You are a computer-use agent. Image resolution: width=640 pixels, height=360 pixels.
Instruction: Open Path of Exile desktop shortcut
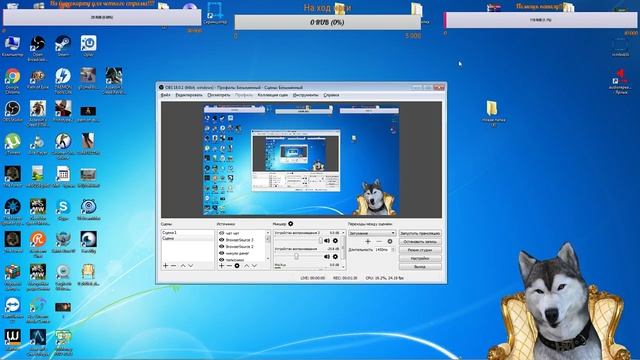coord(38,79)
